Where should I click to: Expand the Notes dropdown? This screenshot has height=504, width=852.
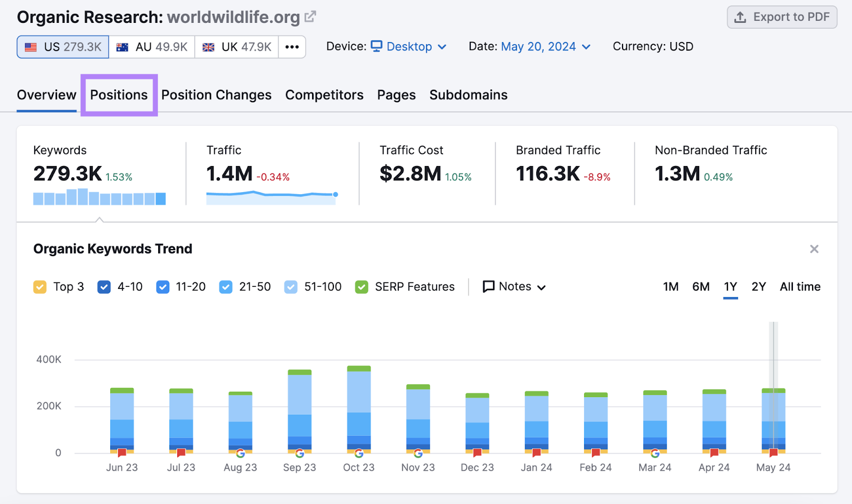(x=514, y=287)
